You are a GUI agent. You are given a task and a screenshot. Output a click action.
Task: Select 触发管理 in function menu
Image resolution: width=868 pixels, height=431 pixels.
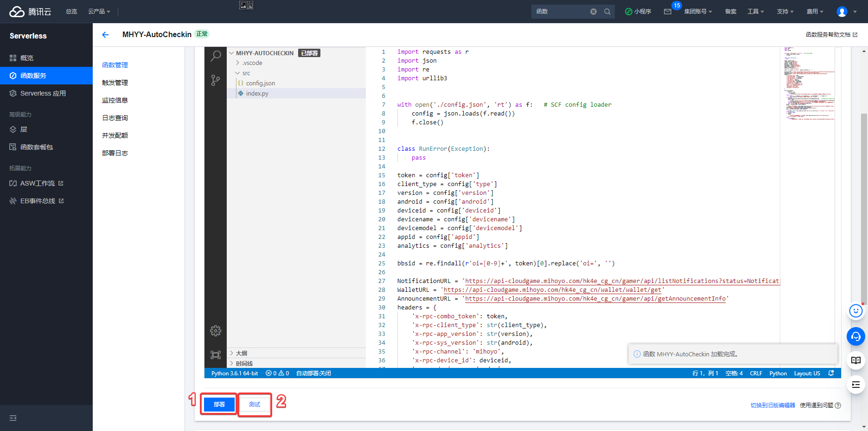click(x=115, y=83)
